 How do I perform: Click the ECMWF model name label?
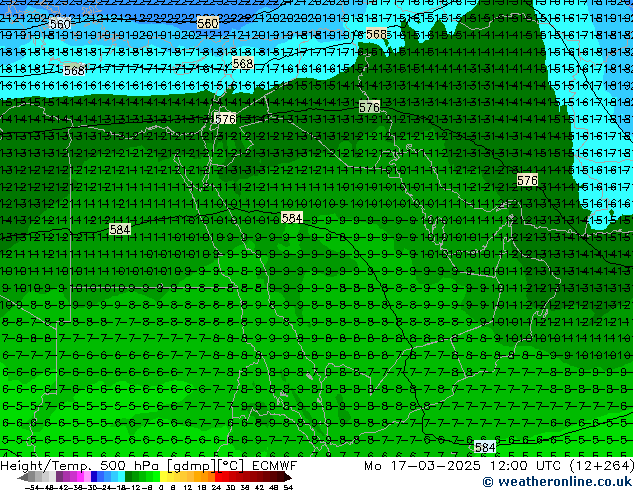[x=275, y=466]
